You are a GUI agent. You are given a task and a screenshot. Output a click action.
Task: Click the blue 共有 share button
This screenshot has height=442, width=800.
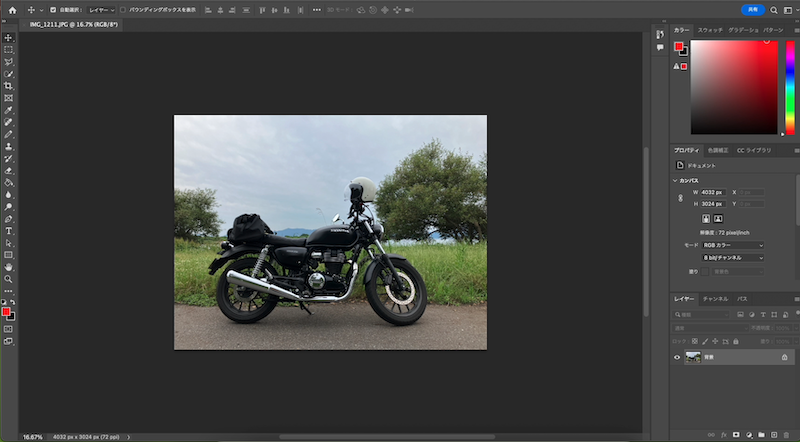click(x=753, y=10)
